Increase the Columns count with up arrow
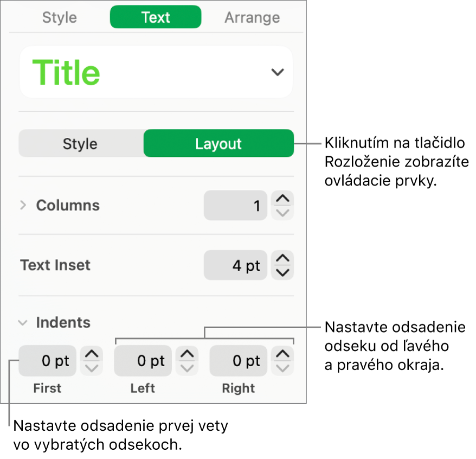 pos(282,199)
